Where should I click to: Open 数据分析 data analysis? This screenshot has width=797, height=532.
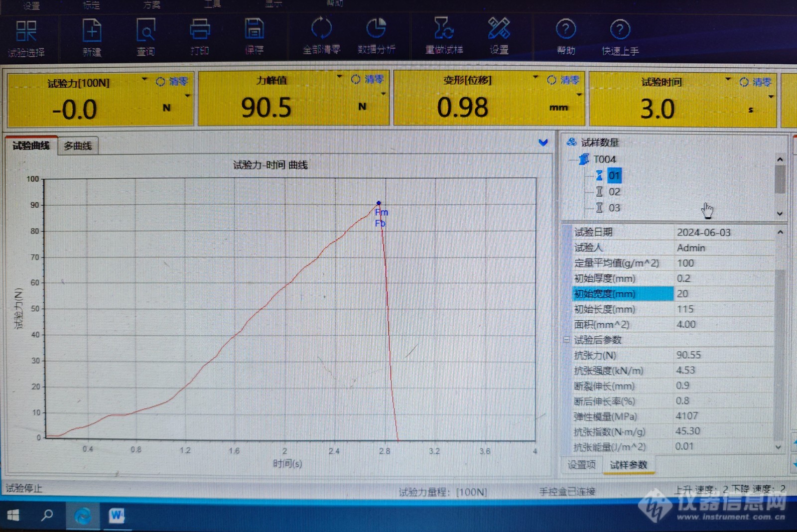(376, 36)
